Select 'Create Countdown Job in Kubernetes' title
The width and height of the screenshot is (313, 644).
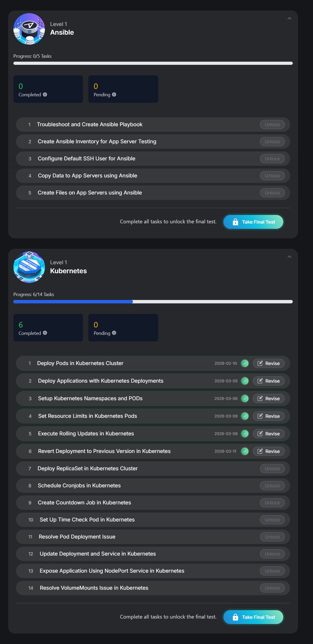[84, 503]
